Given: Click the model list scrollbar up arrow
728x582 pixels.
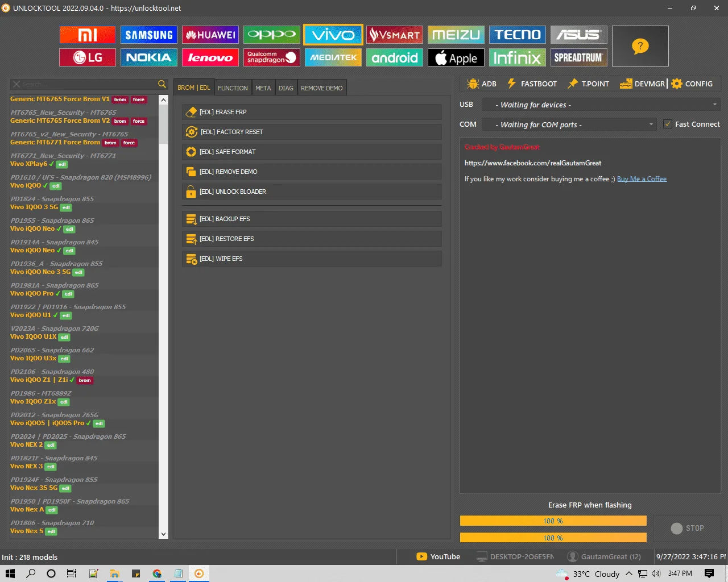Looking at the screenshot, I should click(x=164, y=100).
